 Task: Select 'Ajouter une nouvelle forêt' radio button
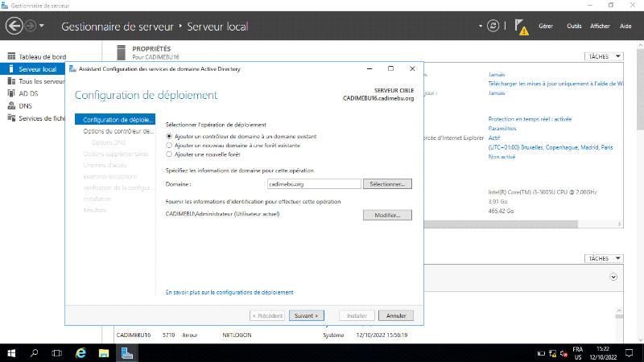pyautogui.click(x=169, y=154)
